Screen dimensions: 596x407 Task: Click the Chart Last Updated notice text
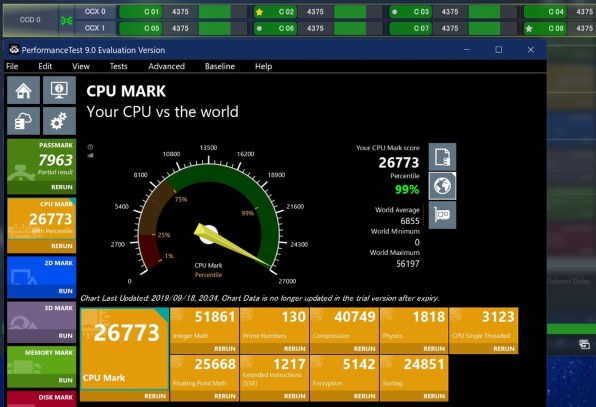click(x=260, y=298)
